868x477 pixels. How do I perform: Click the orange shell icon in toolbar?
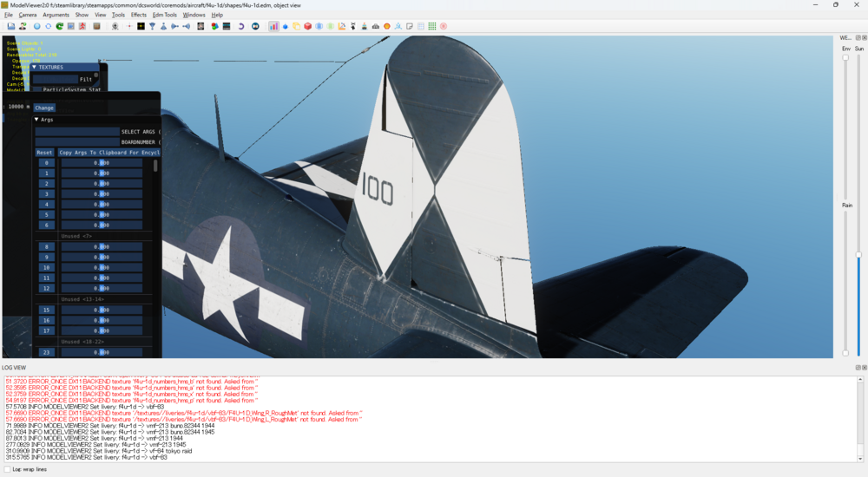click(x=387, y=26)
